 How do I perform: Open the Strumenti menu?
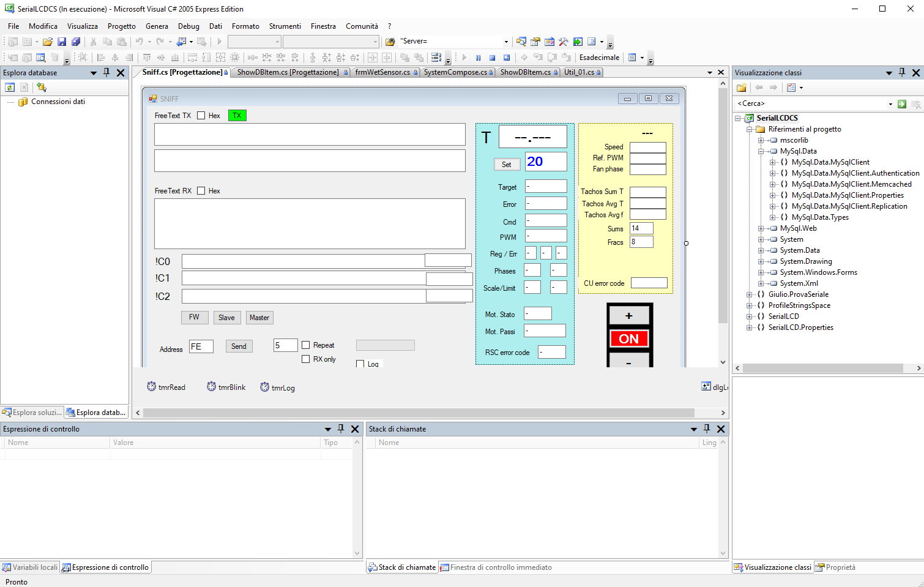click(x=285, y=26)
